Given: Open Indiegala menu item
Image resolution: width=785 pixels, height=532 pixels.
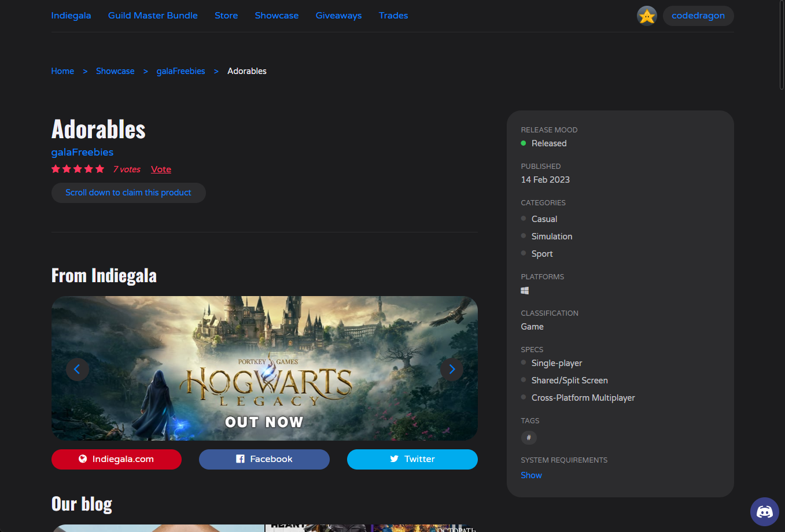Looking at the screenshot, I should click(71, 16).
